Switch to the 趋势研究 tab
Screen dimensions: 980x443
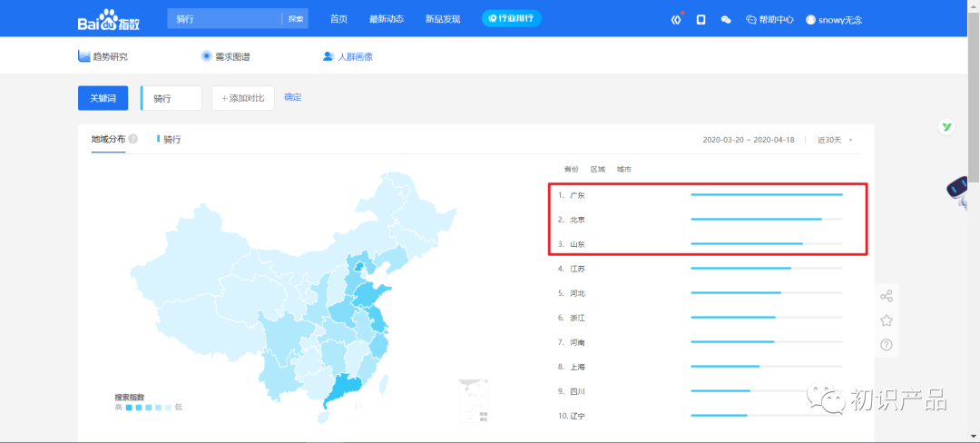(x=103, y=57)
